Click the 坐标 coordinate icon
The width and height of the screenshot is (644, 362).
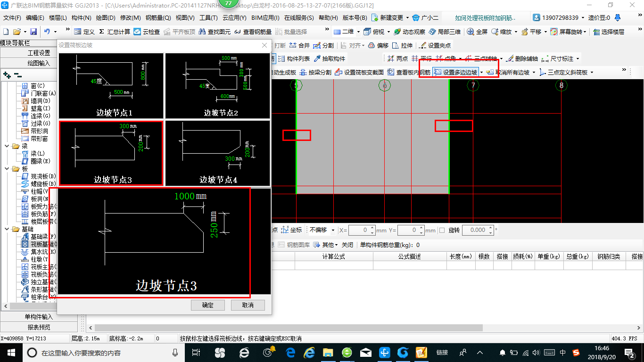[x=292, y=230]
